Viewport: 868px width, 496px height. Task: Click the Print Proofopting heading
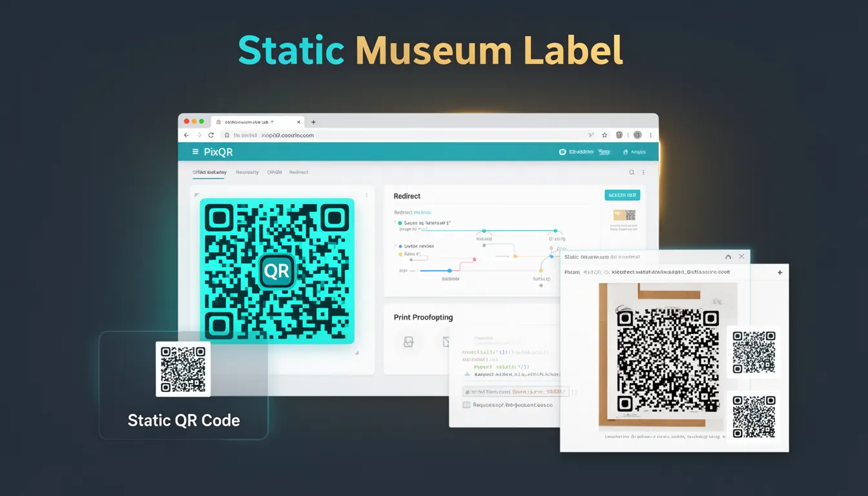(x=423, y=317)
